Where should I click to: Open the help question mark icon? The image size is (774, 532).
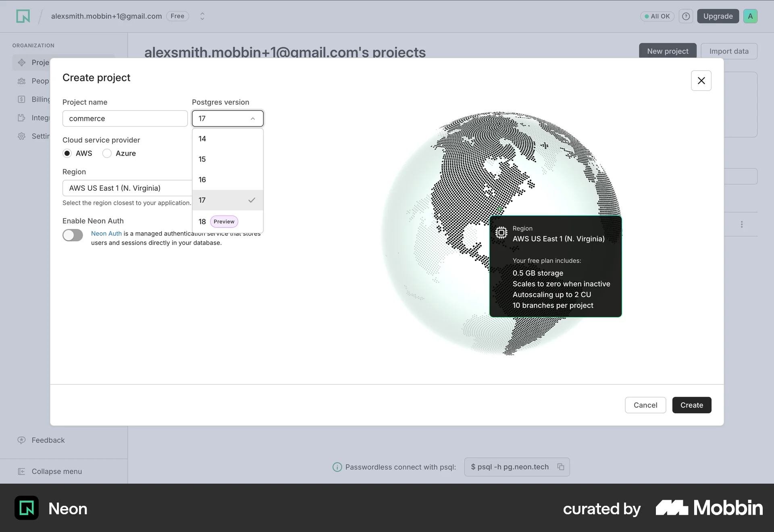[x=686, y=16]
